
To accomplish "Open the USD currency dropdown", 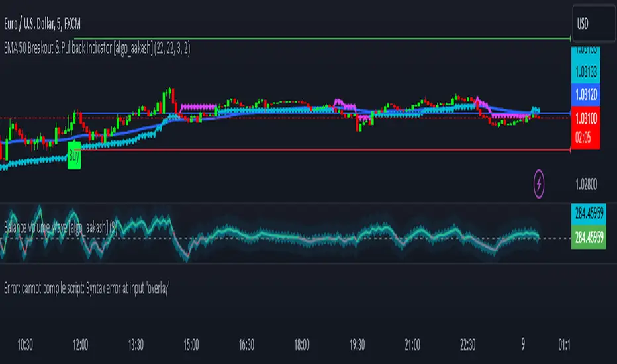I will pyautogui.click(x=594, y=24).
